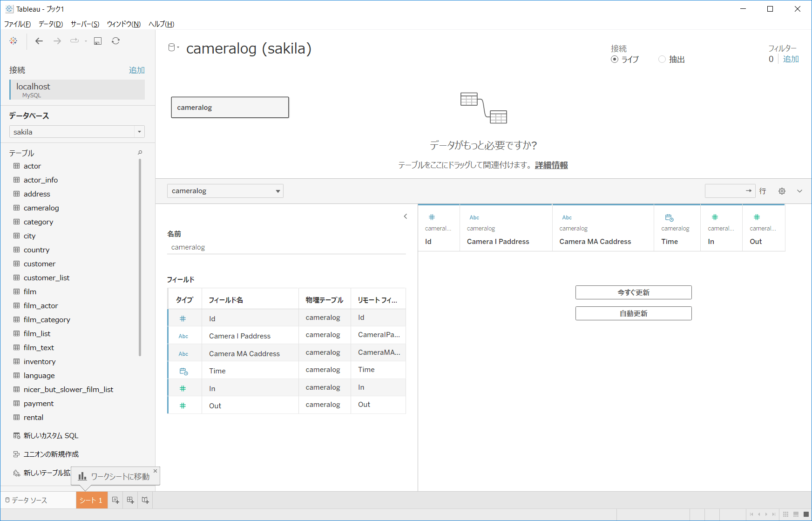Click the new dashboard icon in the bottom tab bar
The image size is (812, 521).
coord(130,500)
